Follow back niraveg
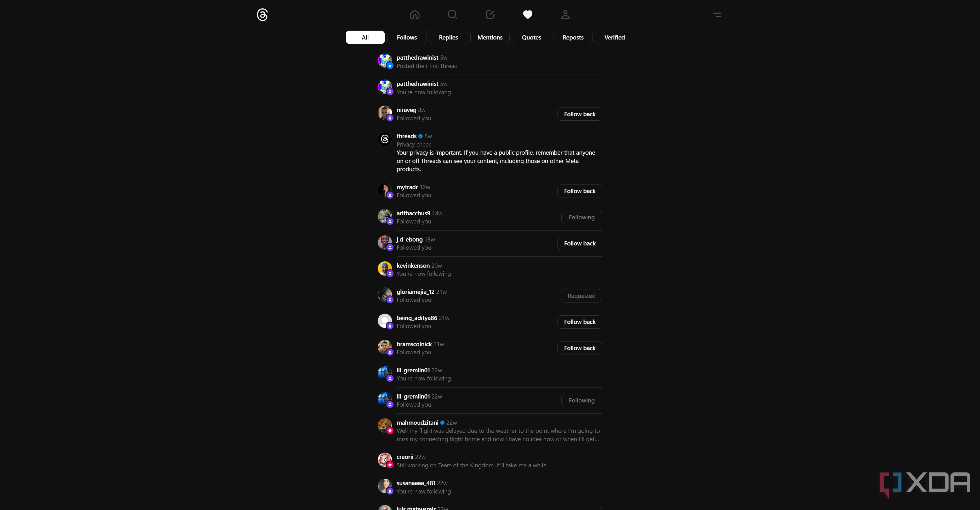The height and width of the screenshot is (510, 980). 579,114
